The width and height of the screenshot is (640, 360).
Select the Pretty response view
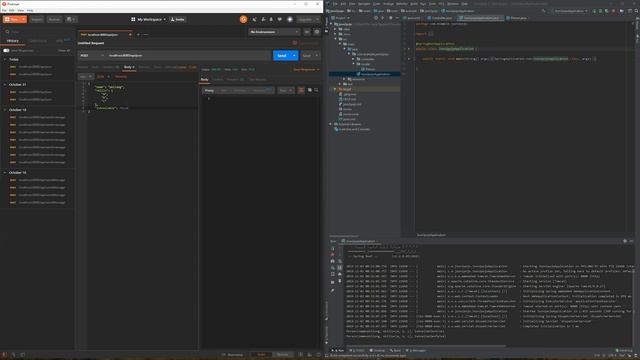click(209, 90)
